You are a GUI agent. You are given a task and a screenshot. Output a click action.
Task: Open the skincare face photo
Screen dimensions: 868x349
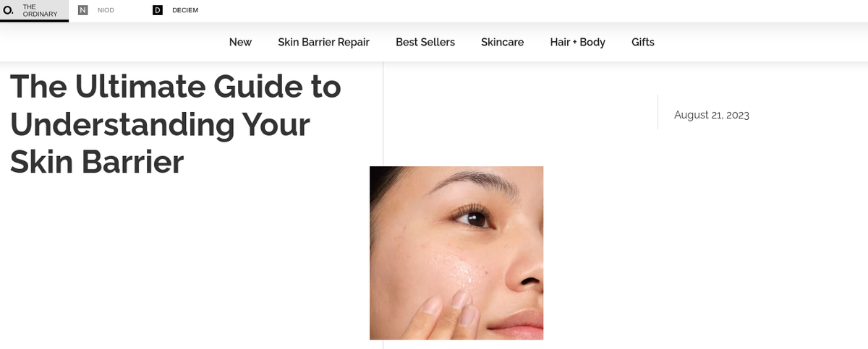[x=456, y=253]
